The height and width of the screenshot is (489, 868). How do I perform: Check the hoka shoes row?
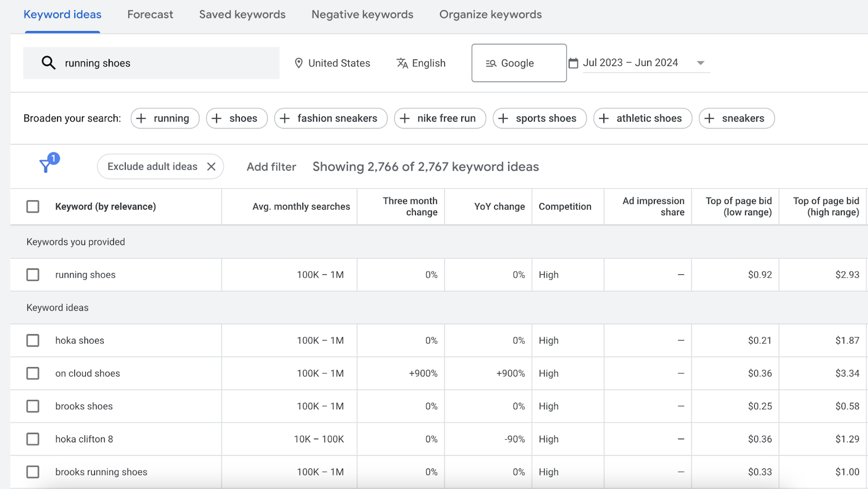33,340
